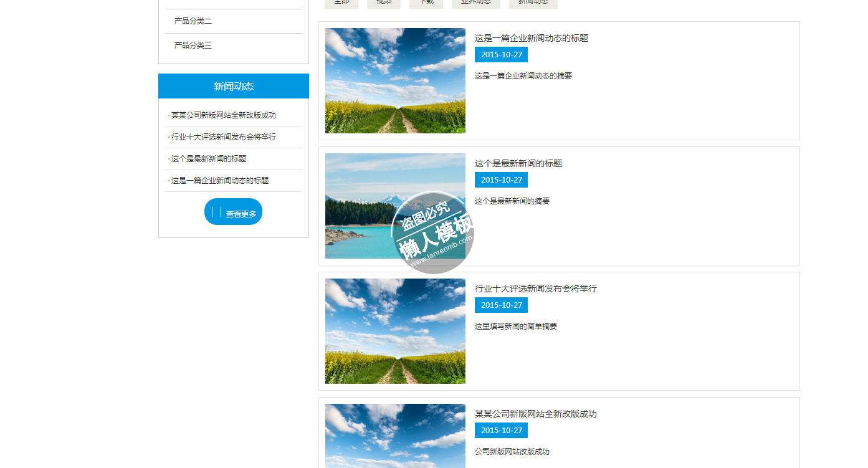This screenshot has width=868, height=468.
Task: Open main-list article title 行业十大评选新闻发布会将举行
Action: [536, 289]
